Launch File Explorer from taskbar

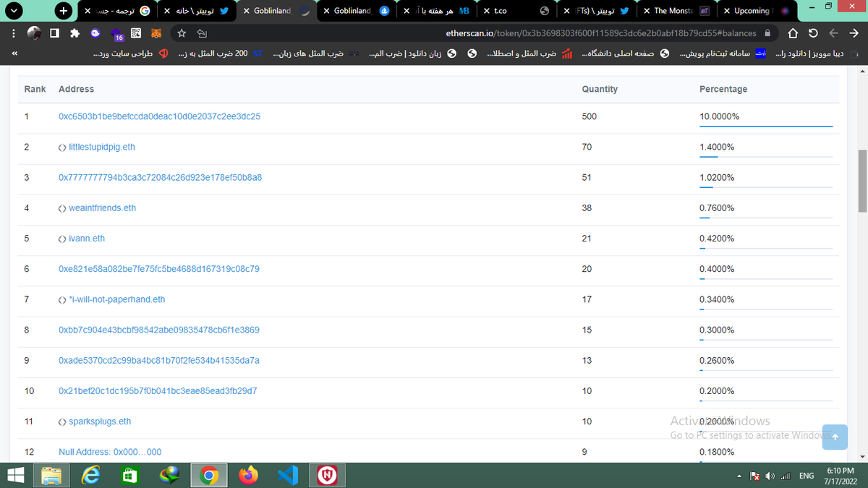point(53,475)
